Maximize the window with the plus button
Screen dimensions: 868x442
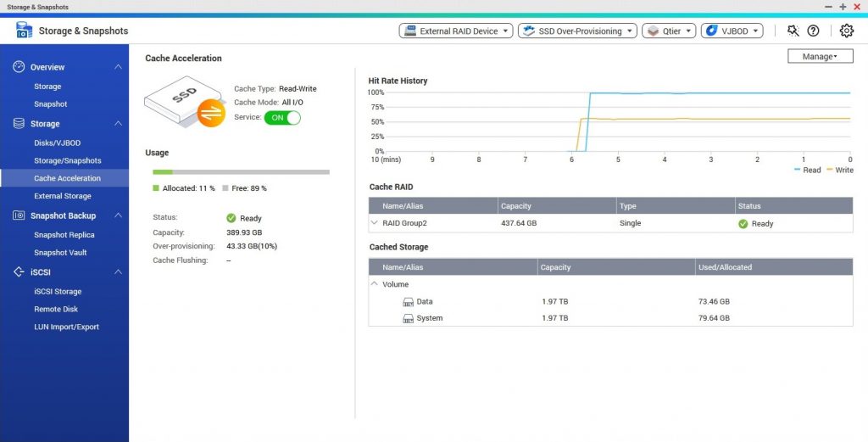pos(843,7)
